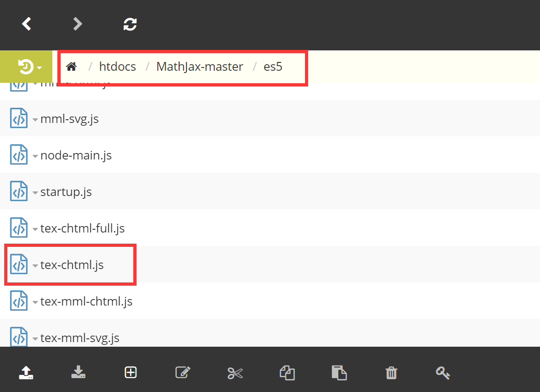Select the node-main.js file name
The width and height of the screenshot is (540, 392).
76,155
